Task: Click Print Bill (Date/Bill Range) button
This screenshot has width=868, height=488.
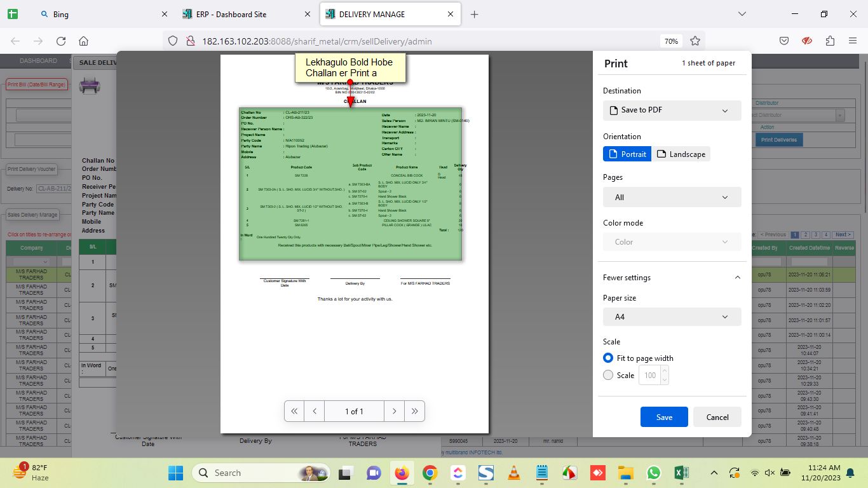Action: tap(37, 85)
